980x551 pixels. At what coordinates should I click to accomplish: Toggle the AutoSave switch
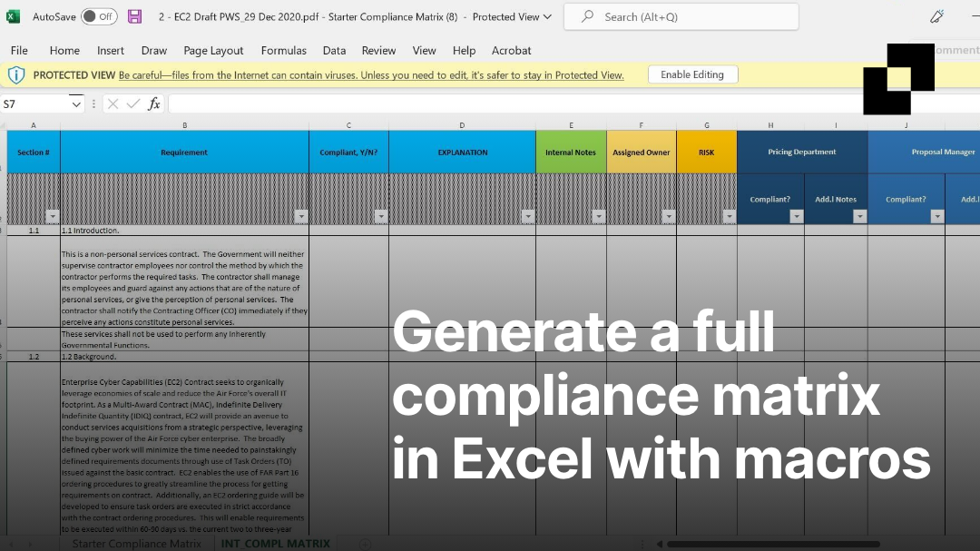click(x=98, y=16)
